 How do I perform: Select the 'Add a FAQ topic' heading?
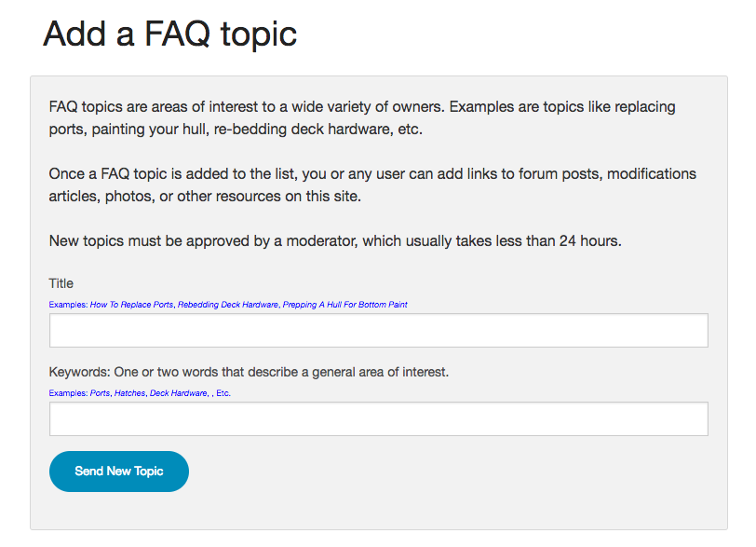(169, 34)
